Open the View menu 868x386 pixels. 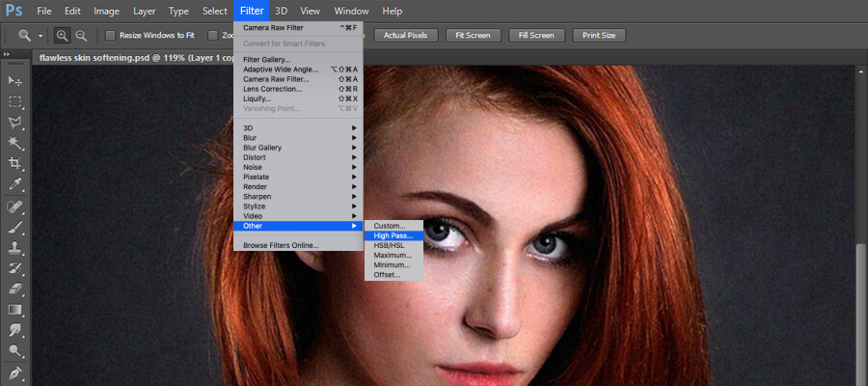click(310, 11)
